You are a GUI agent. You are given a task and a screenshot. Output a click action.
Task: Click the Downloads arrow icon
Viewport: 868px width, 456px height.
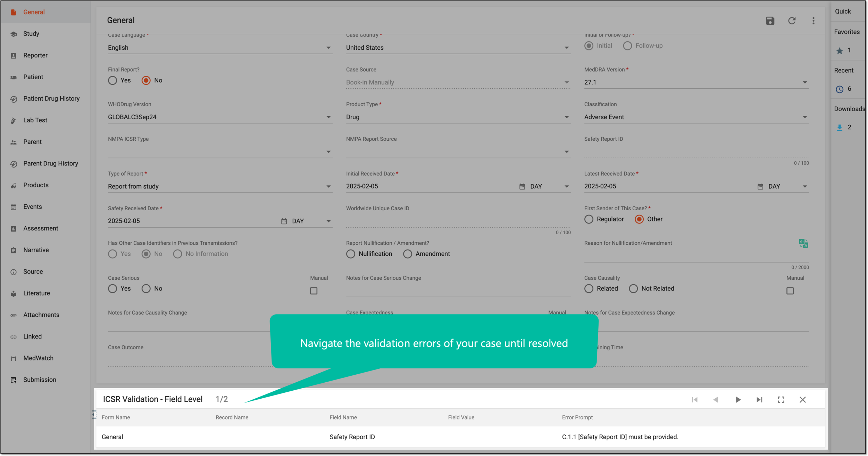point(839,128)
